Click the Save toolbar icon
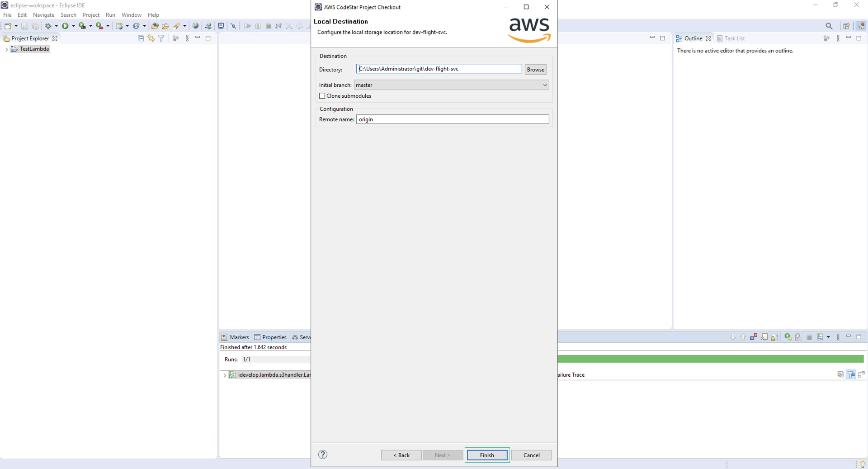Viewport: 868px width, 469px height. (25, 26)
